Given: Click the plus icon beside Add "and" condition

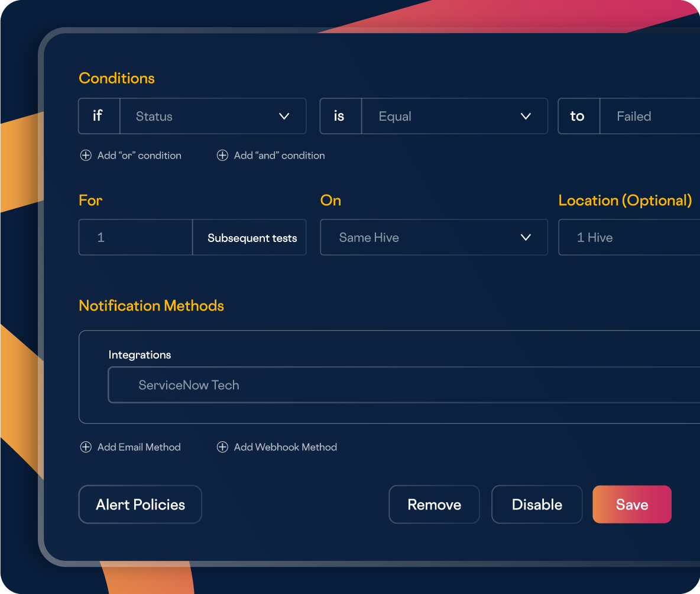Looking at the screenshot, I should pyautogui.click(x=222, y=156).
